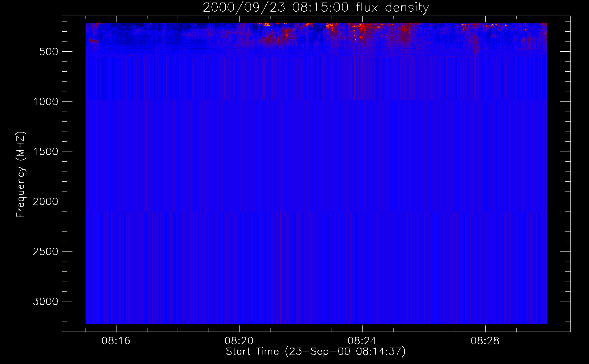Click the plot title '2000/09/23 08:15:00 flux density'

pyautogui.click(x=316, y=8)
